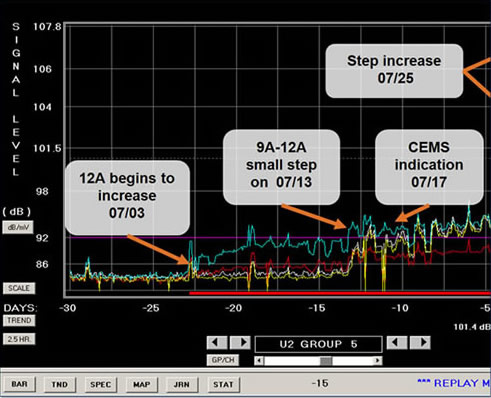491x398 pixels.
Task: Click the 98 signal level axis label
Action: pyautogui.click(x=42, y=192)
